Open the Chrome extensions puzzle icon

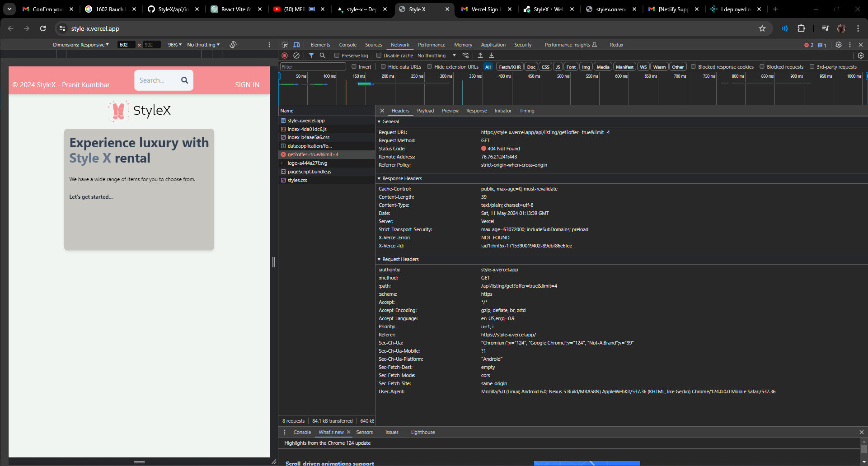pyautogui.click(x=801, y=28)
